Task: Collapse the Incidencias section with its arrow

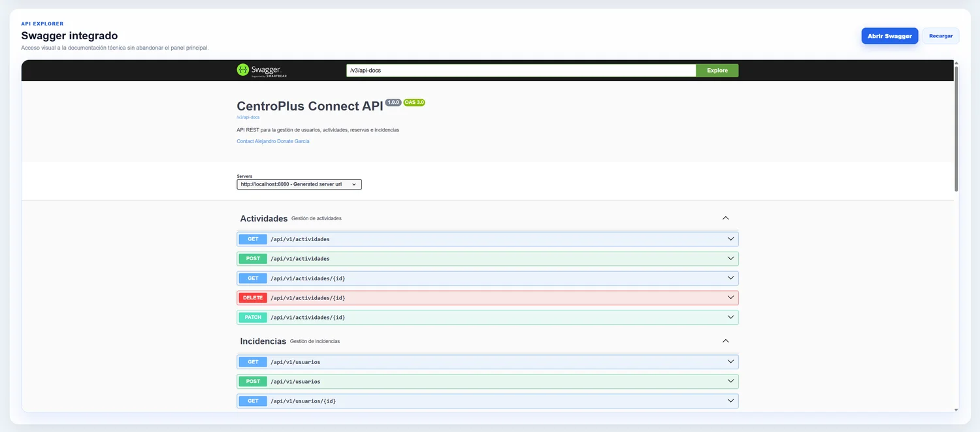Action: (725, 341)
